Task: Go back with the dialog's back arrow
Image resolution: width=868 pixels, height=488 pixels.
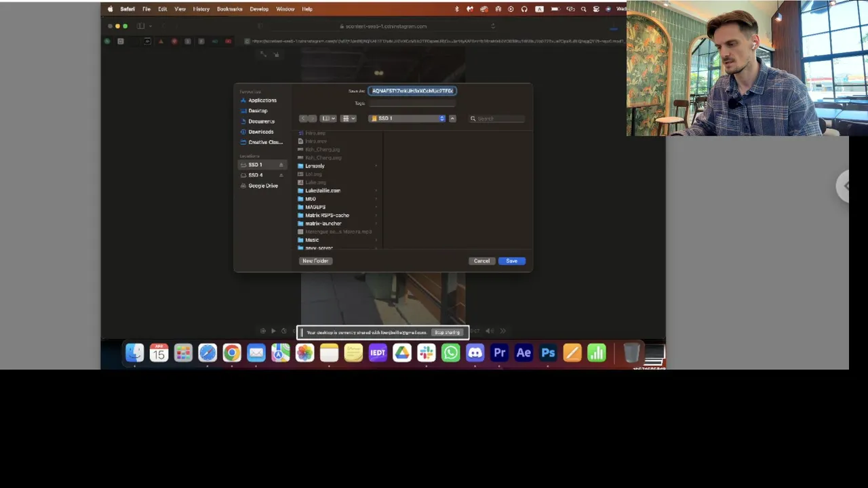Action: pos(303,119)
